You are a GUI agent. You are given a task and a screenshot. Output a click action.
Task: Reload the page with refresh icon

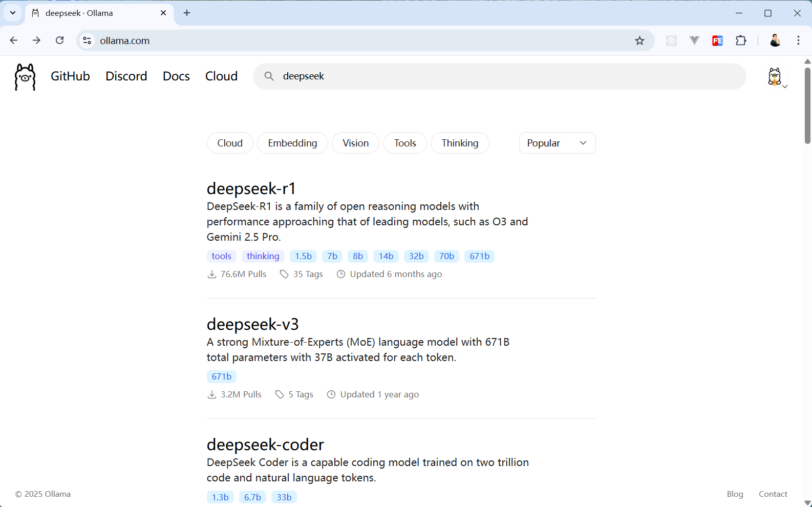[x=60, y=40]
